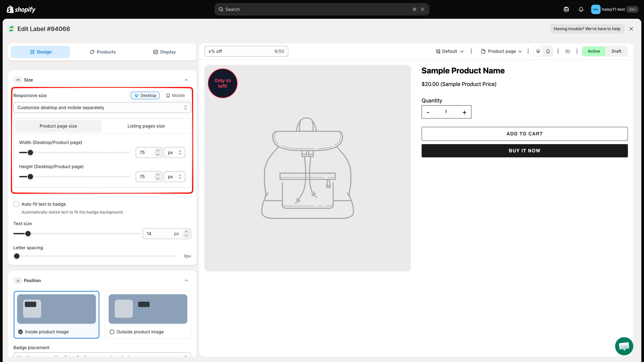Switch preview to desktop device icon

(x=538, y=51)
